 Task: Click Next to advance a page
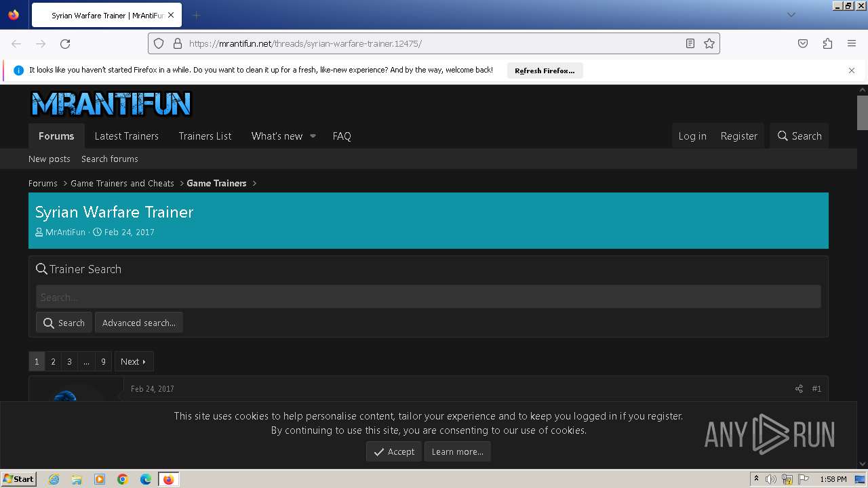click(134, 361)
